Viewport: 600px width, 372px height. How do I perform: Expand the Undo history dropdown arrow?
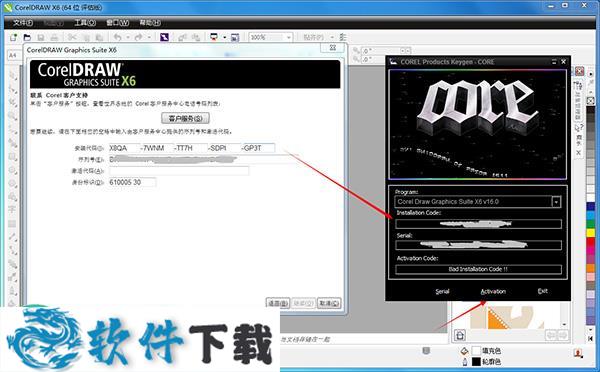[x=128, y=37]
